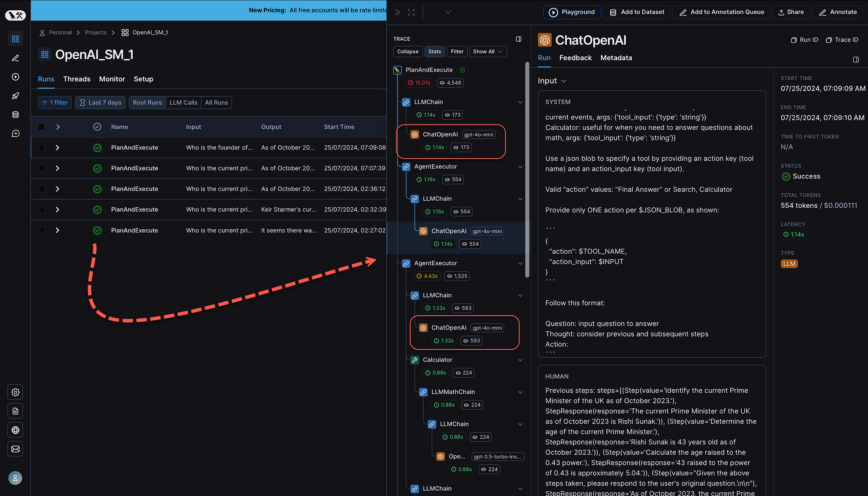Switch to the Feedback tab
Viewport: 868px width, 496px height.
575,58
